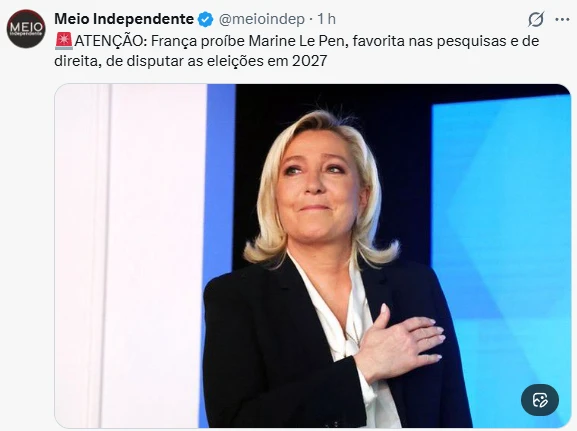
Task: Click '2027' at end of tweet text
Action: (309, 61)
